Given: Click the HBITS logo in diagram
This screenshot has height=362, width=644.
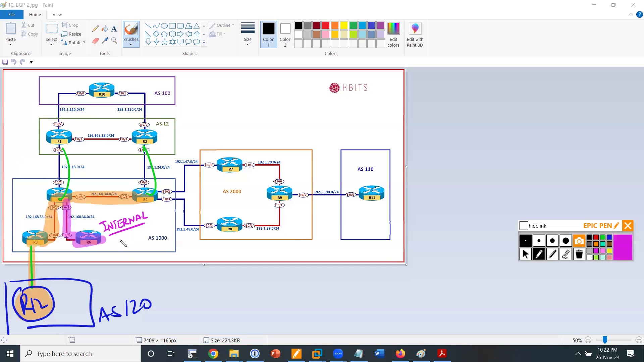Looking at the screenshot, I should click(348, 87).
